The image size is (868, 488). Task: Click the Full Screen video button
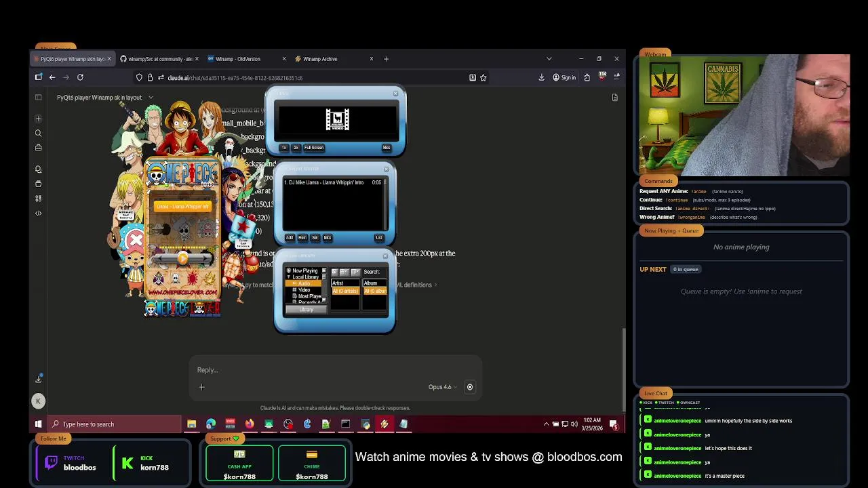pos(314,148)
